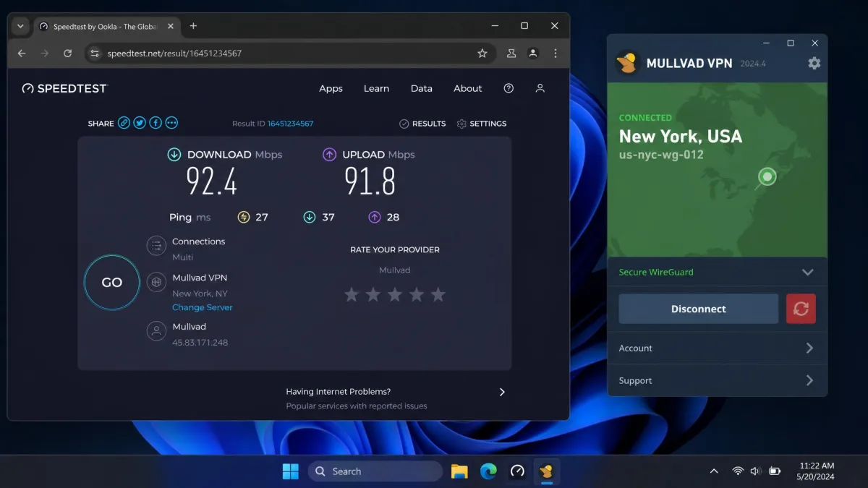The height and width of the screenshot is (488, 868).
Task: Open a new browser tab
Action: pyautogui.click(x=193, y=26)
